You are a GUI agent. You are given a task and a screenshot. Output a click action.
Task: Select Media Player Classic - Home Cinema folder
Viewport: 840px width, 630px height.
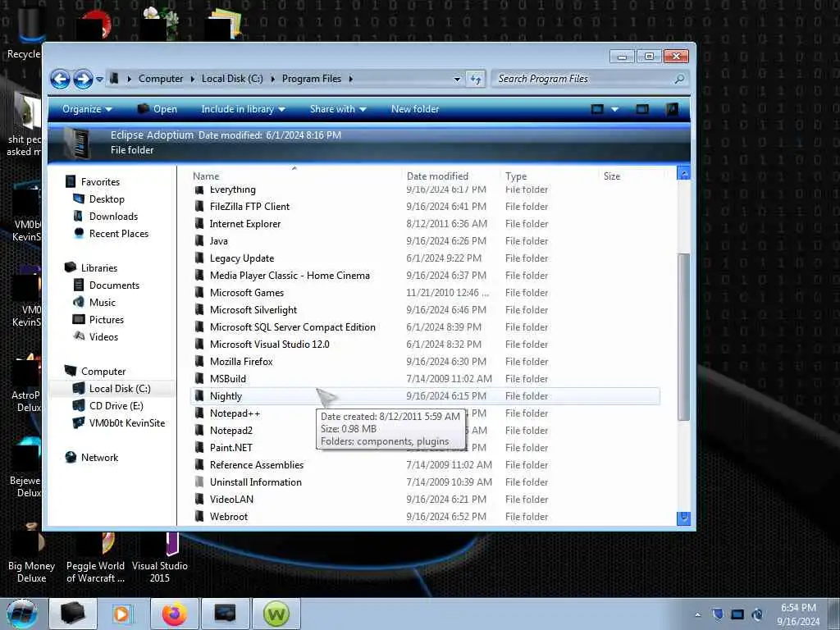tap(290, 276)
